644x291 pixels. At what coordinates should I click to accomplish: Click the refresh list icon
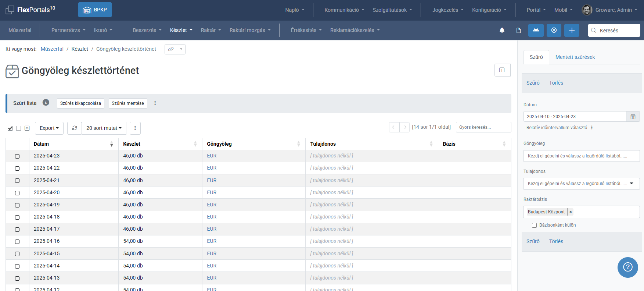(x=75, y=128)
